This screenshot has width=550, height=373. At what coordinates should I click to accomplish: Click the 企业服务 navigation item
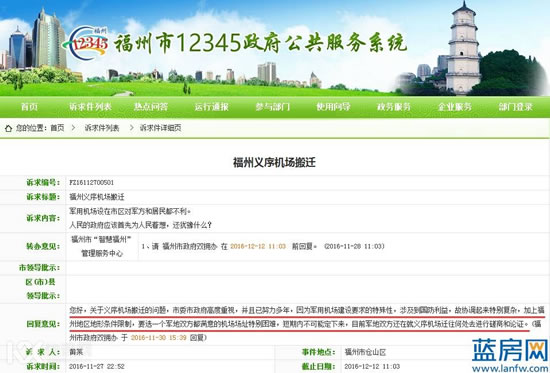[x=455, y=107]
